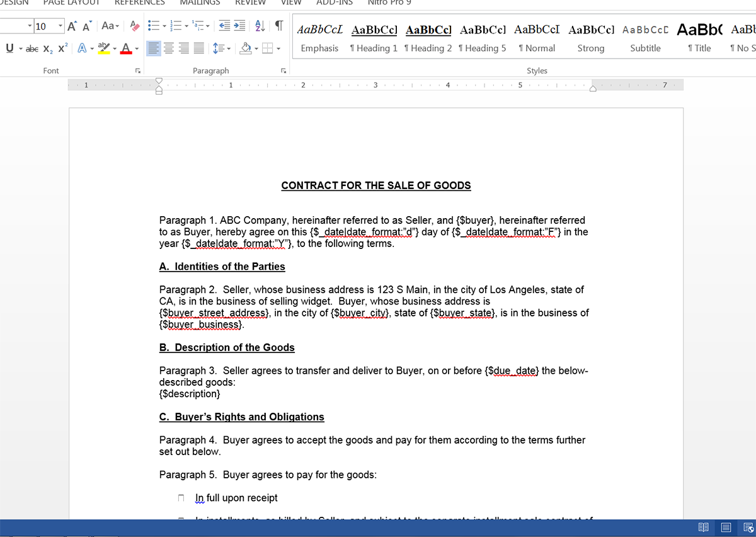The width and height of the screenshot is (756, 537).
Task: Open line and paragraph spacing menu
Action: 222,48
